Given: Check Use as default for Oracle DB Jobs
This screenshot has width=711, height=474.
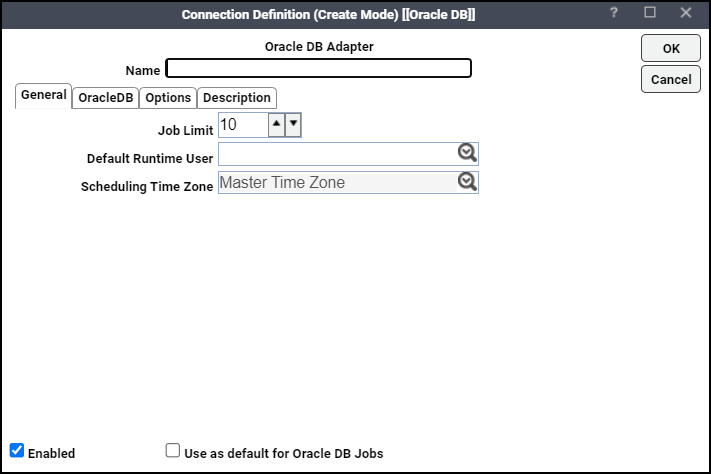Looking at the screenshot, I should (172, 450).
